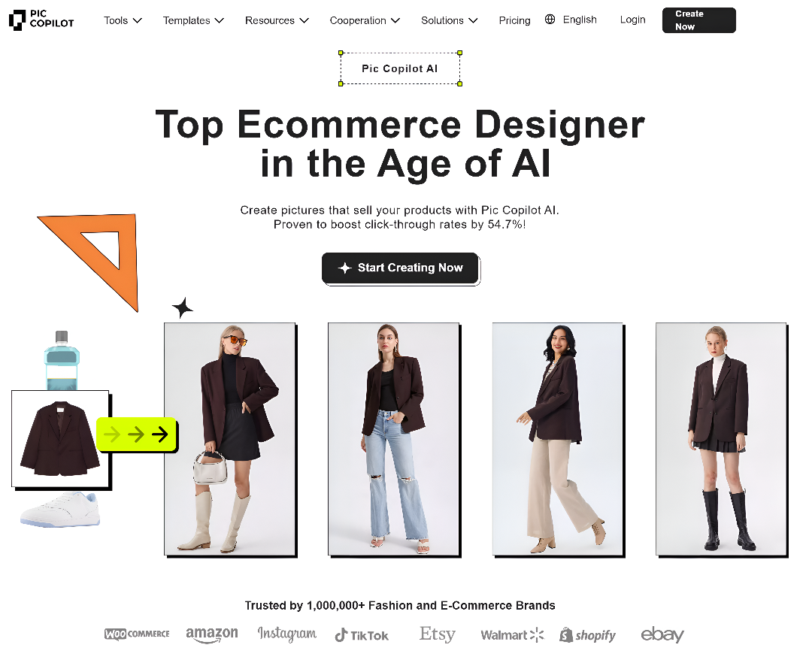Click the WooCommerce brand logo

tap(137, 634)
